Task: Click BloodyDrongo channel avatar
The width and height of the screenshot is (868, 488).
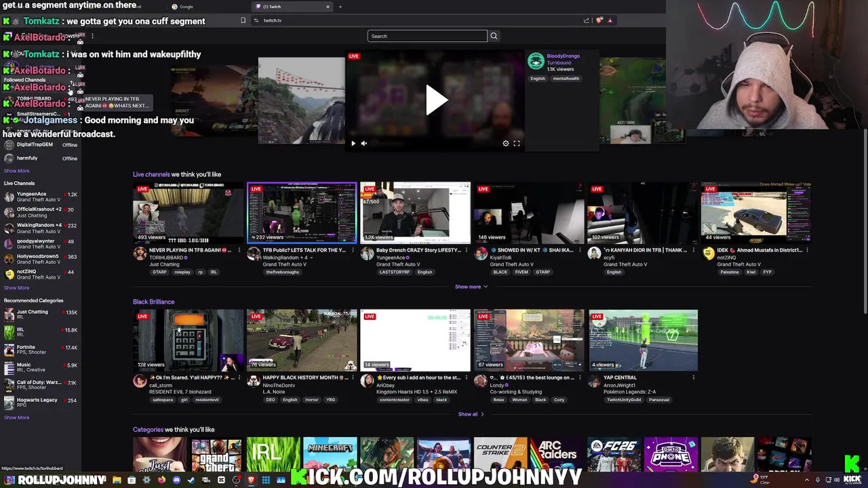Action: [536, 61]
